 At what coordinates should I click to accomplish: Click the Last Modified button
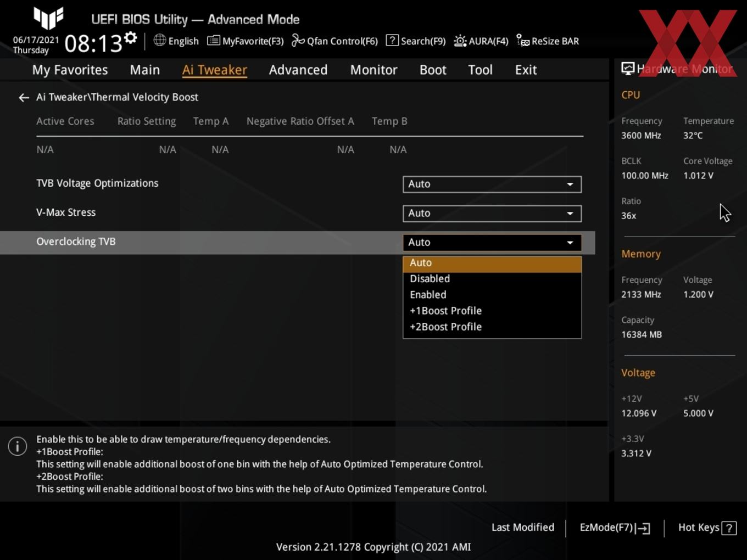(523, 527)
